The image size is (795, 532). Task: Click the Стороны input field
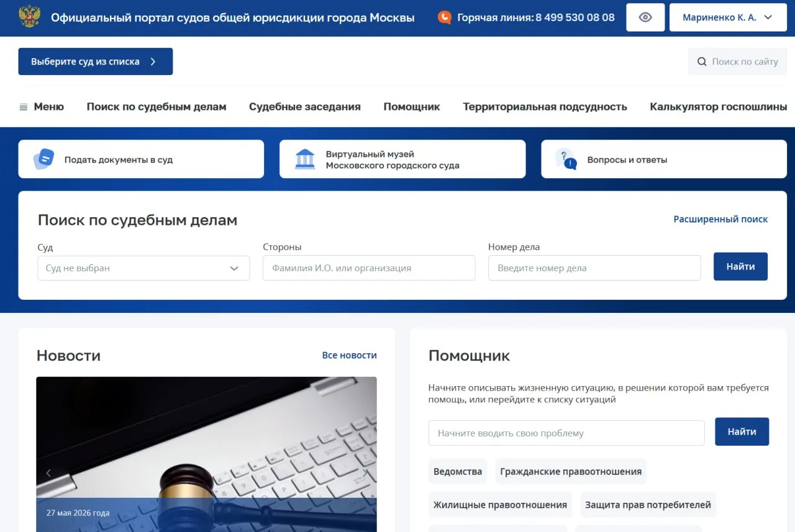[369, 268]
